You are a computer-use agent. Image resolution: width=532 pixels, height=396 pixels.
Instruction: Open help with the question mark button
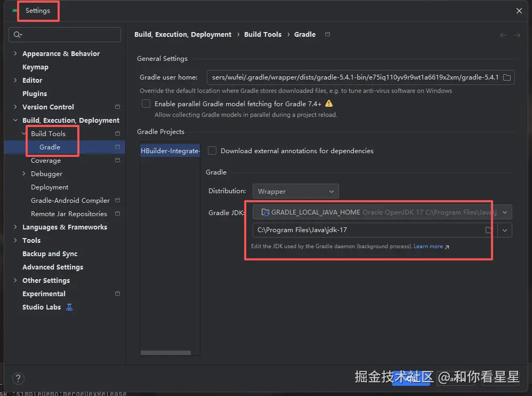18,378
